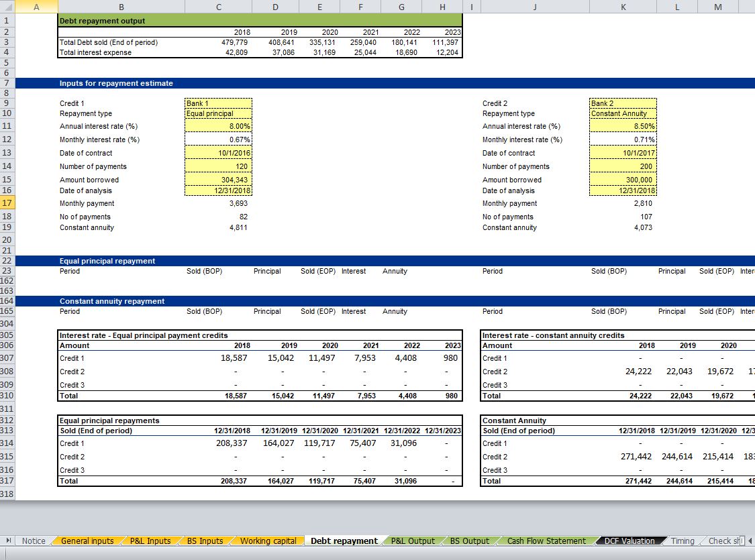Click 'Inputs for repayment estimate' section header
The image size is (755, 560).
point(116,83)
